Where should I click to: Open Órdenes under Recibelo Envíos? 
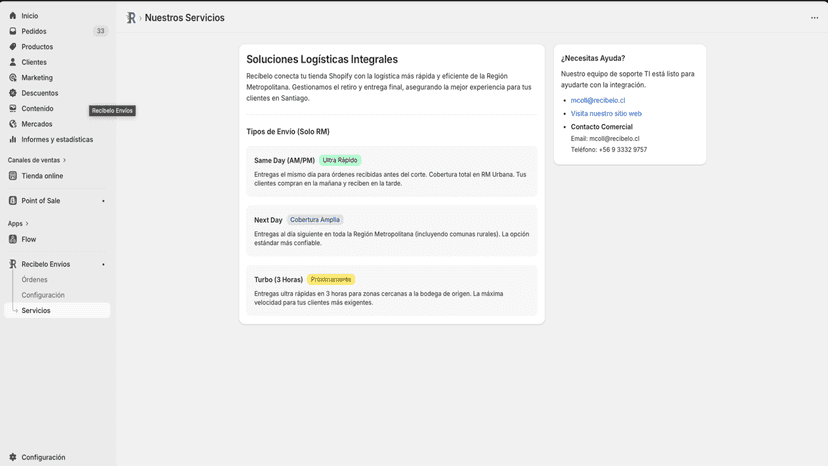(x=34, y=279)
